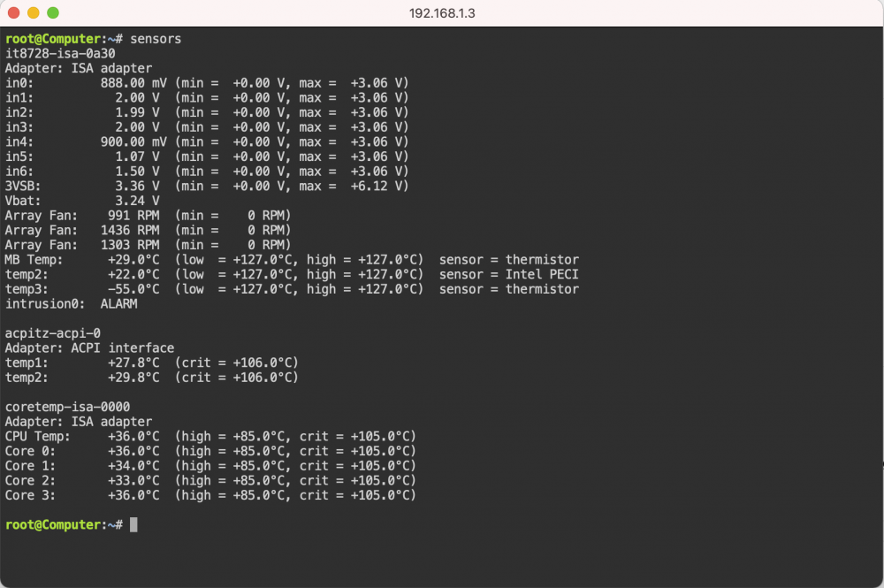Click the 'CPU Temp:' label
Image resolution: width=884 pixels, height=588 pixels.
[38, 436]
